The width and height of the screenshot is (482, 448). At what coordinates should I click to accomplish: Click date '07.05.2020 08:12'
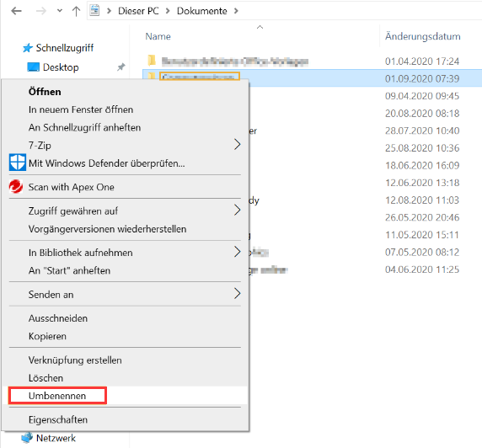tap(422, 253)
